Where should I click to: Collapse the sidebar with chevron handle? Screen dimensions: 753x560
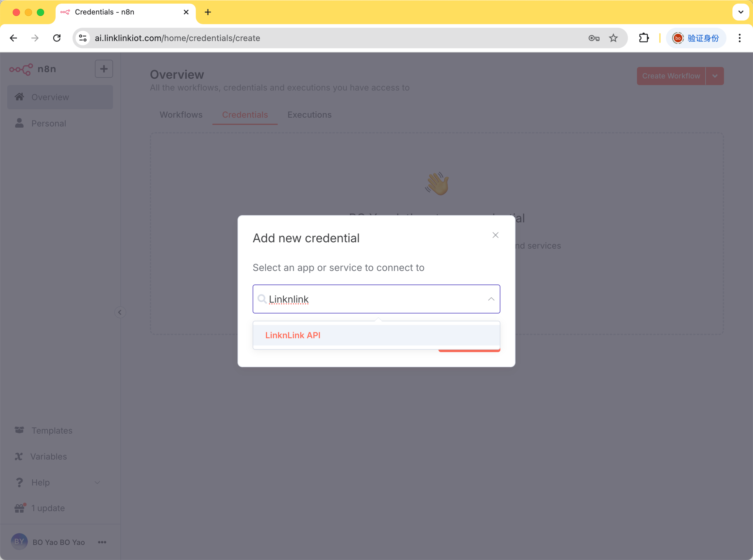(x=120, y=312)
